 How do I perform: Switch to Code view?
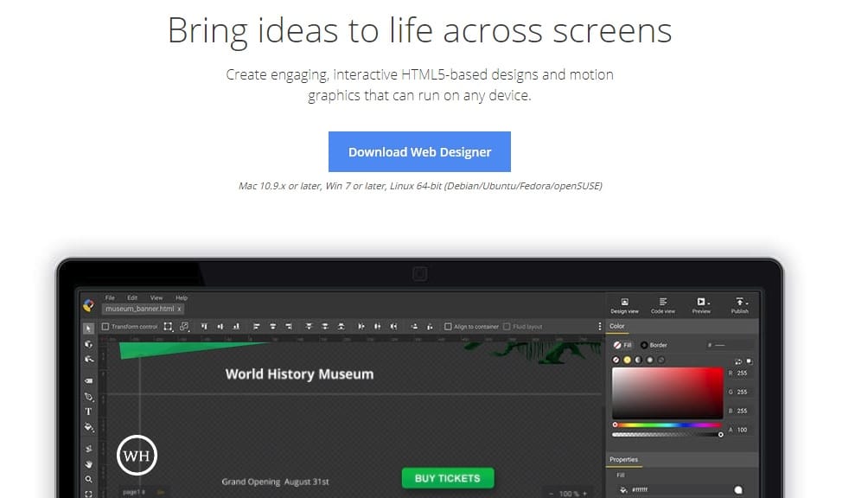(662, 305)
